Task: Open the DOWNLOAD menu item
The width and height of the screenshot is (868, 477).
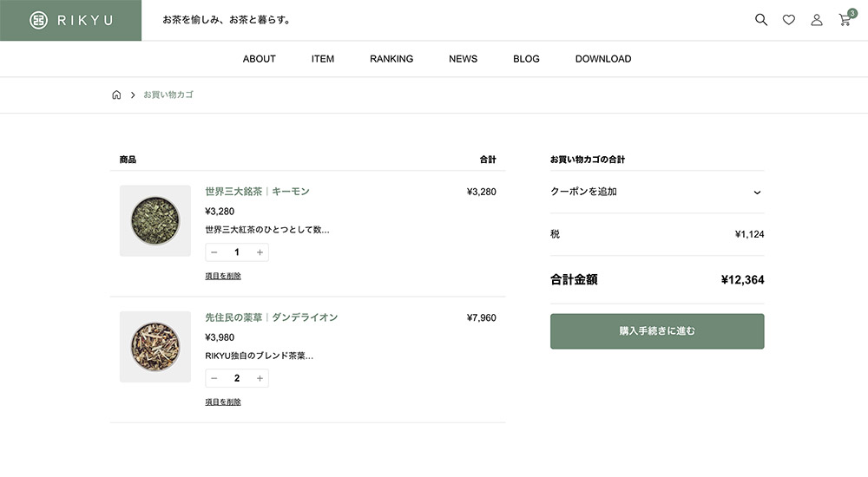Action: 603,59
